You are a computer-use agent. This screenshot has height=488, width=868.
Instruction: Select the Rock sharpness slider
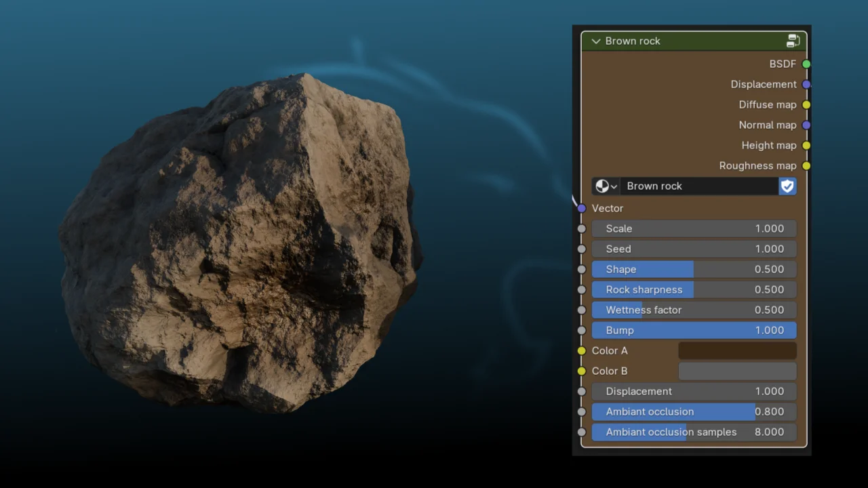pyautogui.click(x=694, y=289)
